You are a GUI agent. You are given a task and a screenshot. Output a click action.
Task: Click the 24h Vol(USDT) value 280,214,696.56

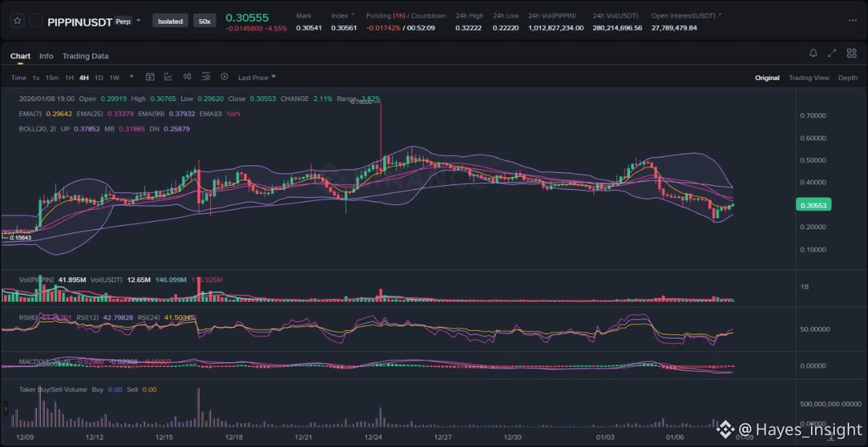point(617,28)
